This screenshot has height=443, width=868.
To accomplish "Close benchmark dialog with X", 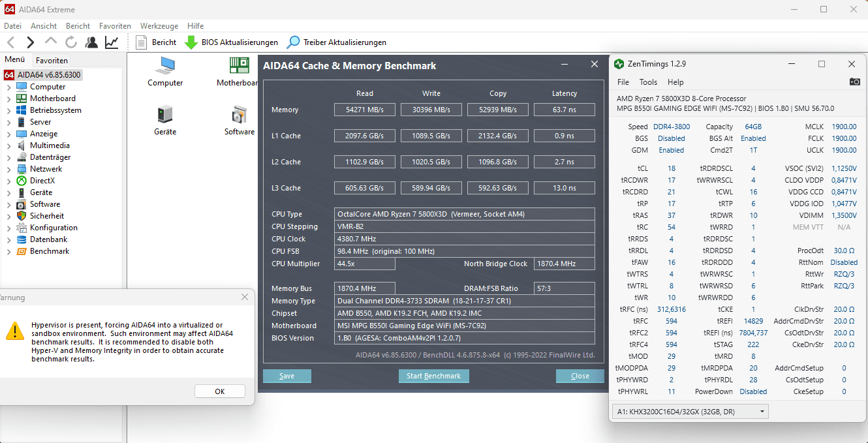I will pyautogui.click(x=595, y=64).
